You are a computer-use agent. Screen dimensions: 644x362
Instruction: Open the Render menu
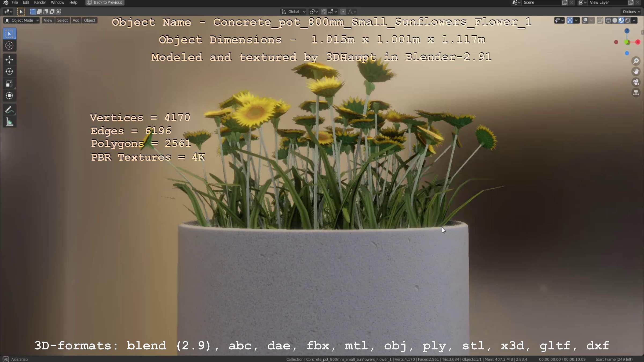click(40, 2)
